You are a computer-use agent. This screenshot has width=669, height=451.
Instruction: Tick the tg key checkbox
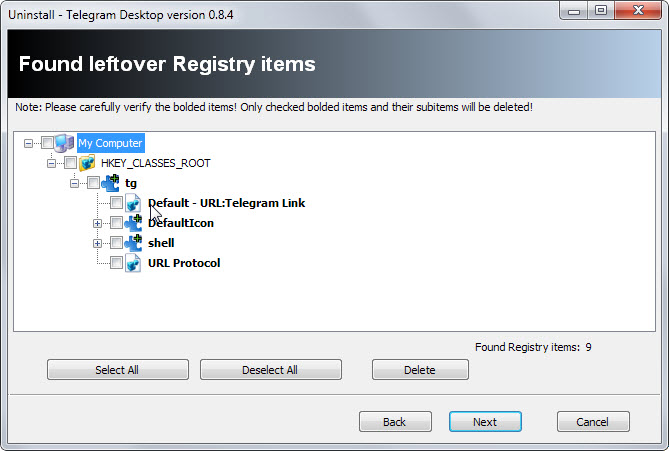(x=93, y=183)
